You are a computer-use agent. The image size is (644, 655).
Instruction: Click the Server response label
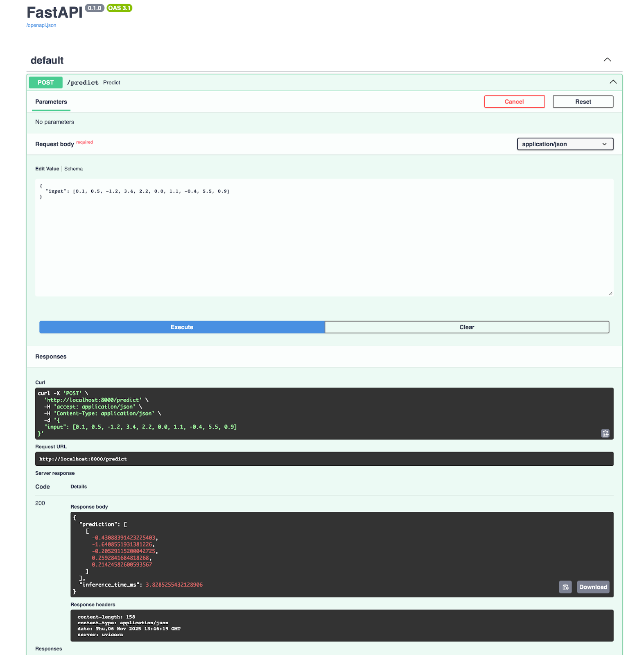coord(55,473)
